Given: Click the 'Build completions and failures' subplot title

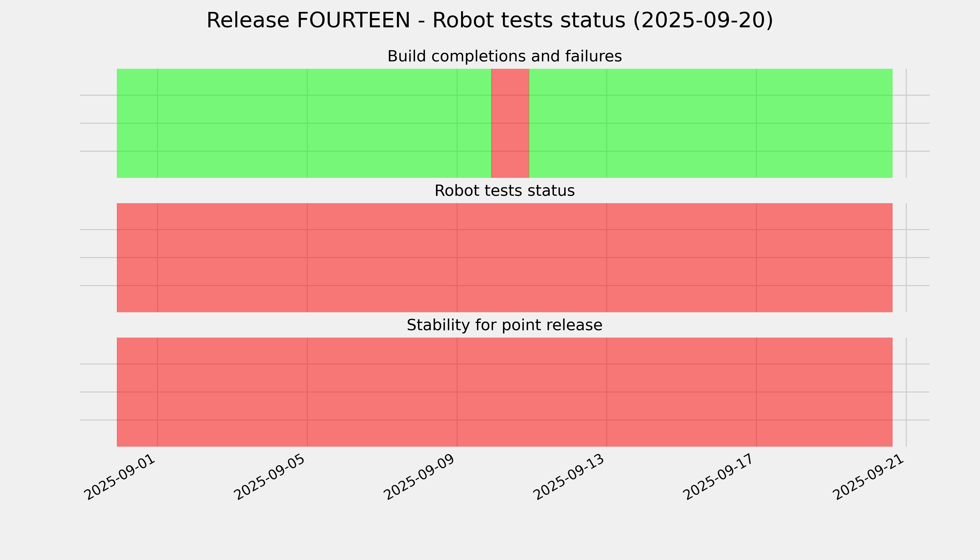Looking at the screenshot, I should coord(504,56).
